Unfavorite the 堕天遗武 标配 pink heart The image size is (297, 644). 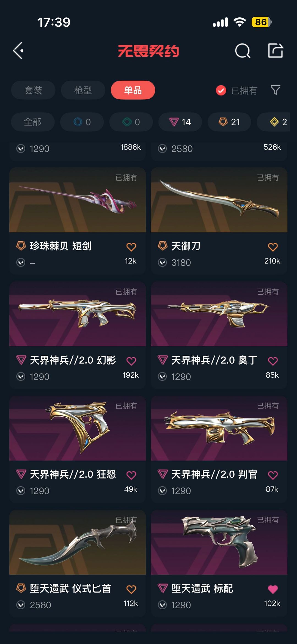273,589
